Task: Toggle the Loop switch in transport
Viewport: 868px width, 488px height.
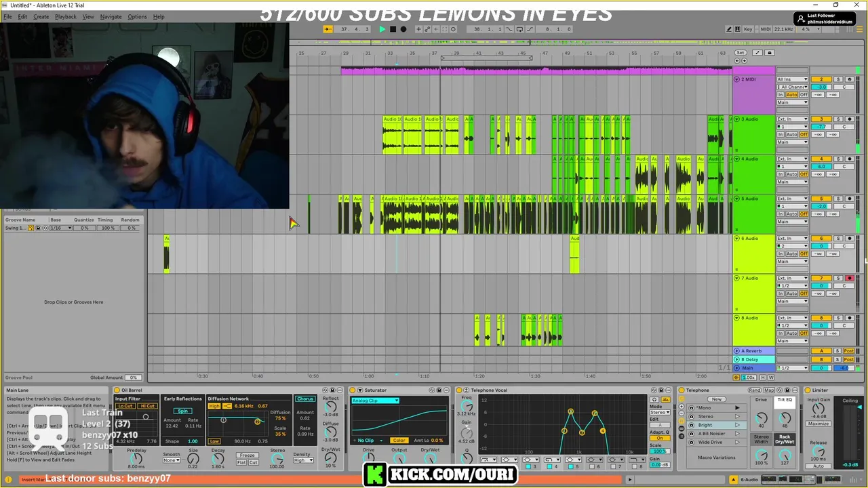Action: pos(519,29)
